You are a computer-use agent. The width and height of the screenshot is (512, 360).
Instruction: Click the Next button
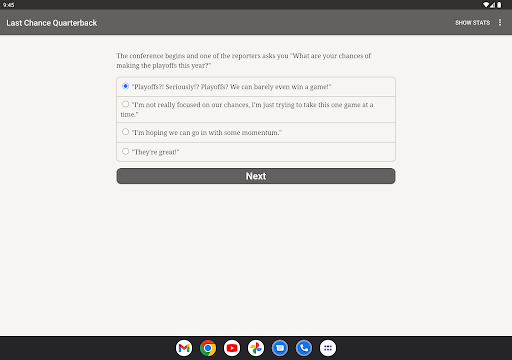click(x=256, y=176)
